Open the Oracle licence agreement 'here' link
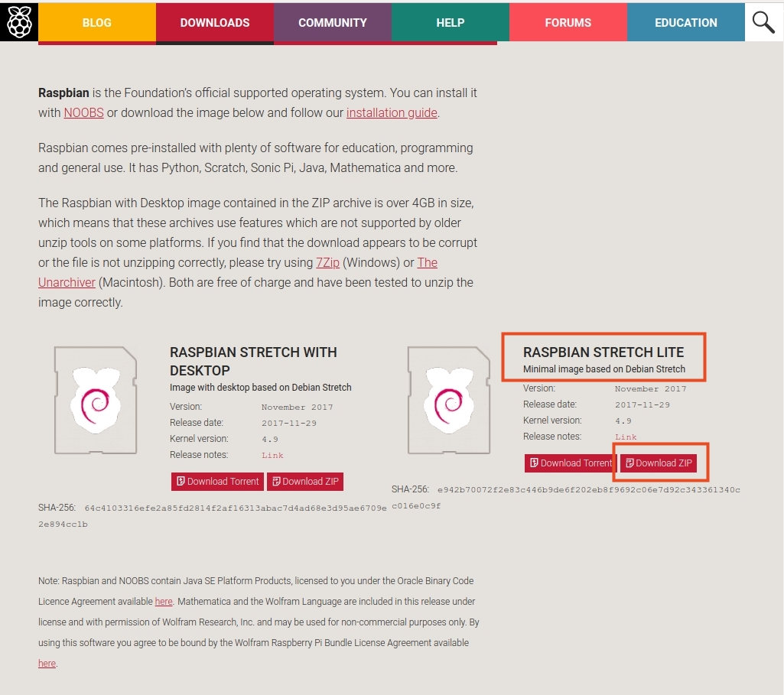 click(x=164, y=602)
